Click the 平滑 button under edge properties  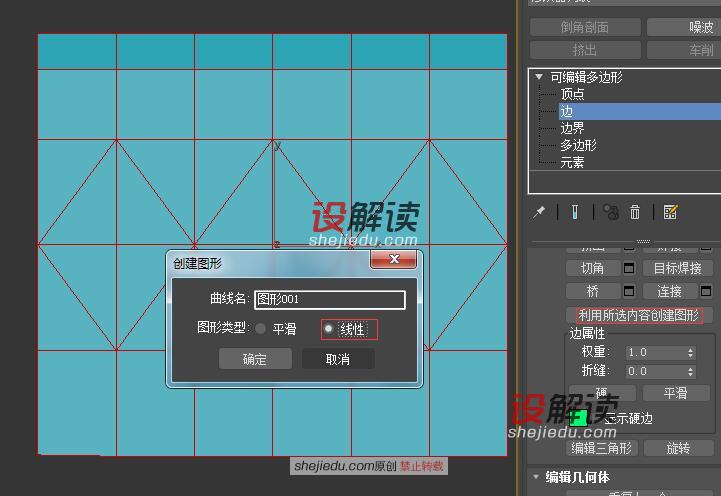tap(676, 393)
